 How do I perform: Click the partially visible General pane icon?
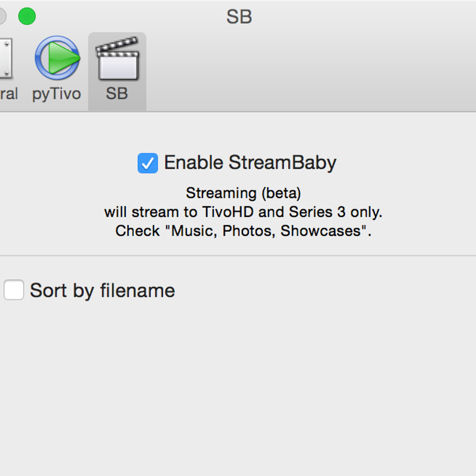click(6, 59)
